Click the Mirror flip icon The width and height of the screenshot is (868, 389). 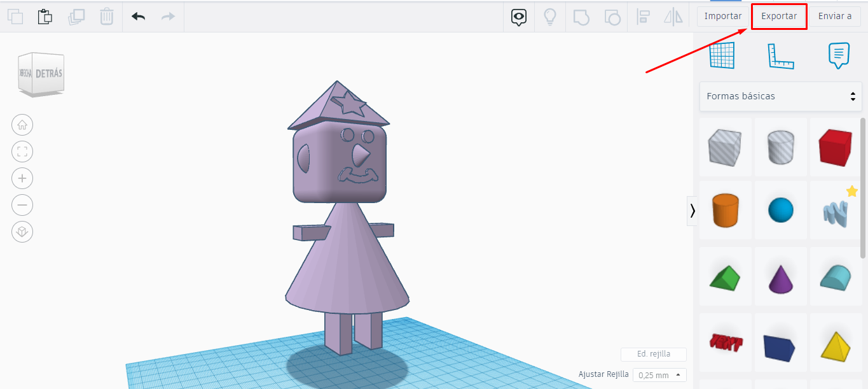click(x=673, y=17)
